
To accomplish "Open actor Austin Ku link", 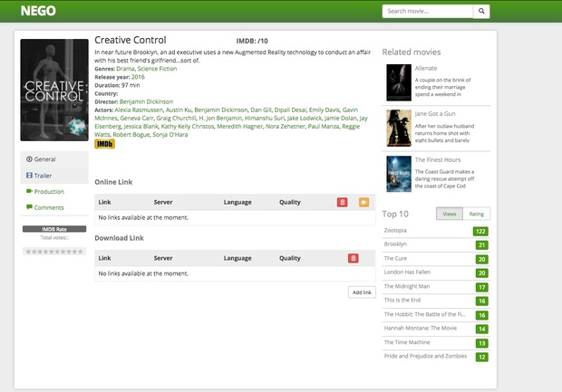I will 179,110.
